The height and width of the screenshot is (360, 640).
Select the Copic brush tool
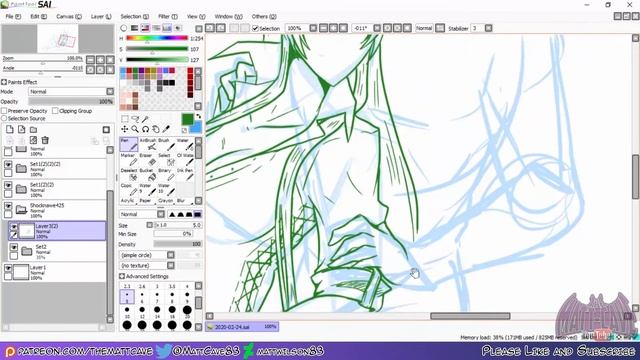(x=129, y=190)
